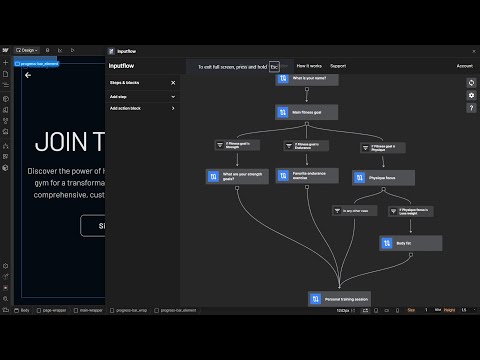
Task: Open How it works link
Action: [x=309, y=66]
